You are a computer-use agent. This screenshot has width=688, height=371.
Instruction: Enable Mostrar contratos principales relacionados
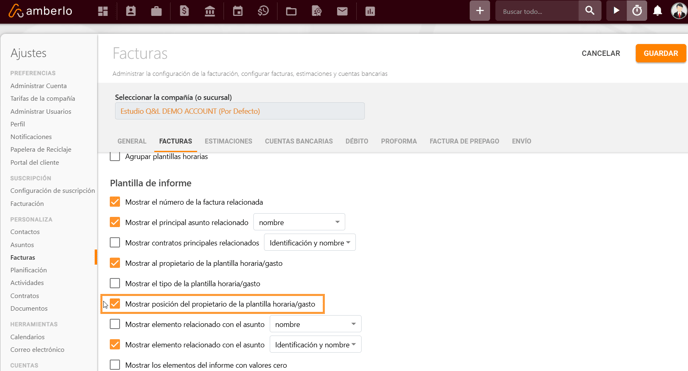(115, 243)
